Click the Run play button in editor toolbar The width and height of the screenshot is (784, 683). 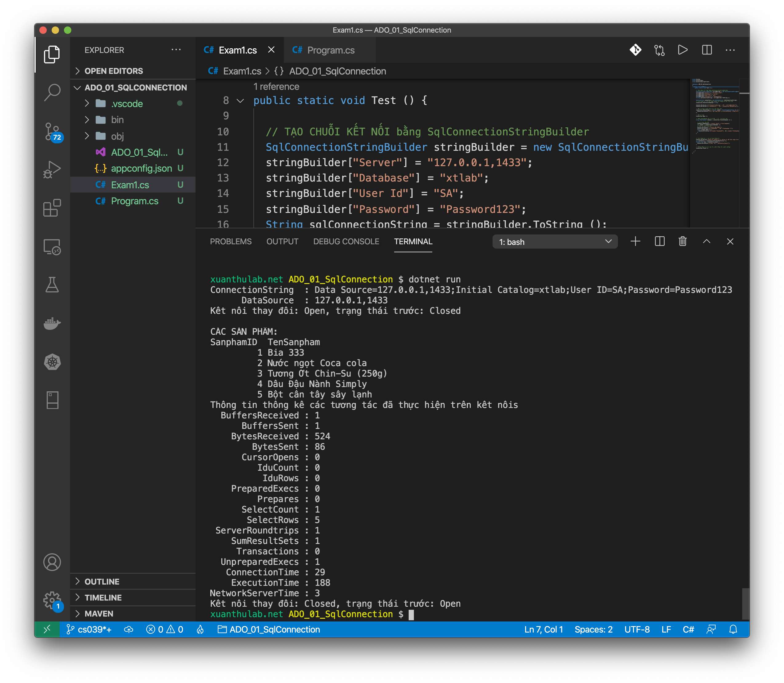tap(683, 50)
